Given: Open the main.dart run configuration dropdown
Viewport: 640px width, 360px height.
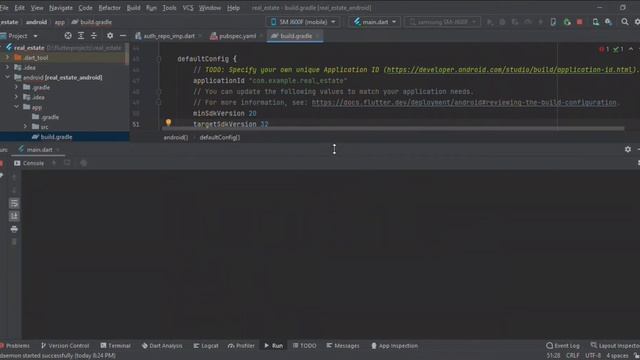Looking at the screenshot, I should tap(375, 22).
